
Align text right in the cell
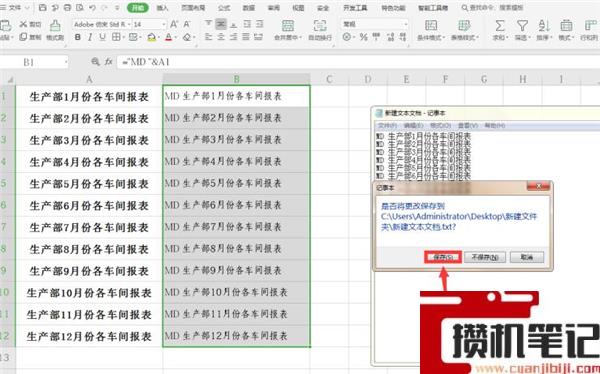coord(233,38)
